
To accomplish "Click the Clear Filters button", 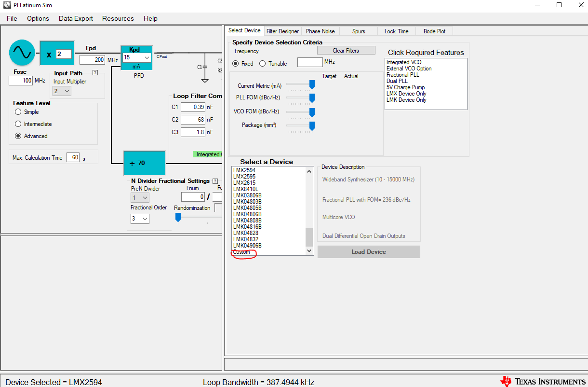I will pos(346,51).
